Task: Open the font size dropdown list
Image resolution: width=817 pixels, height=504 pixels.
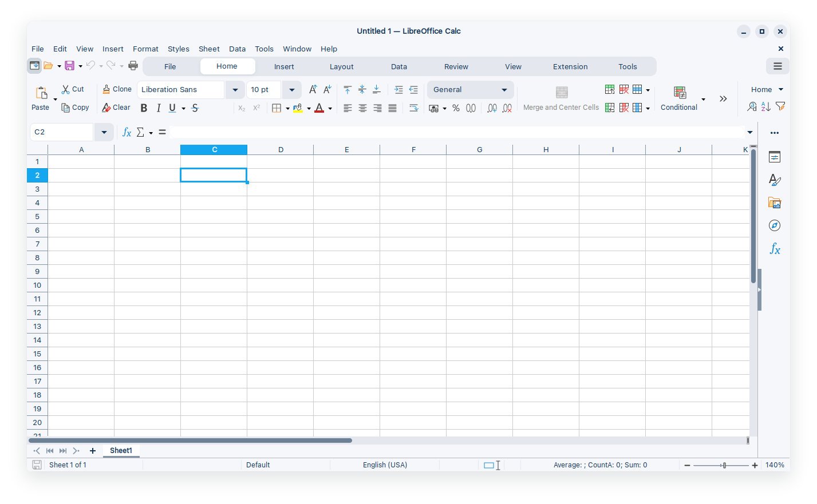Action: [291, 90]
